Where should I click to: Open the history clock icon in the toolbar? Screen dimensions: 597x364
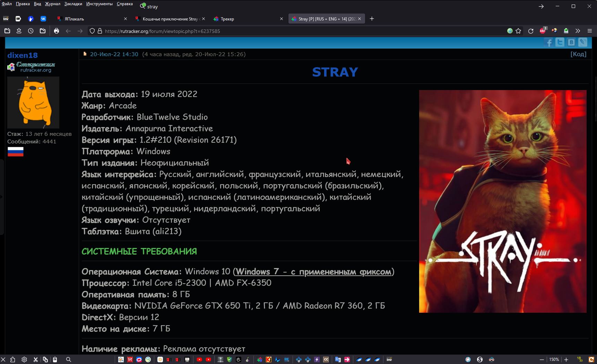[x=31, y=31]
